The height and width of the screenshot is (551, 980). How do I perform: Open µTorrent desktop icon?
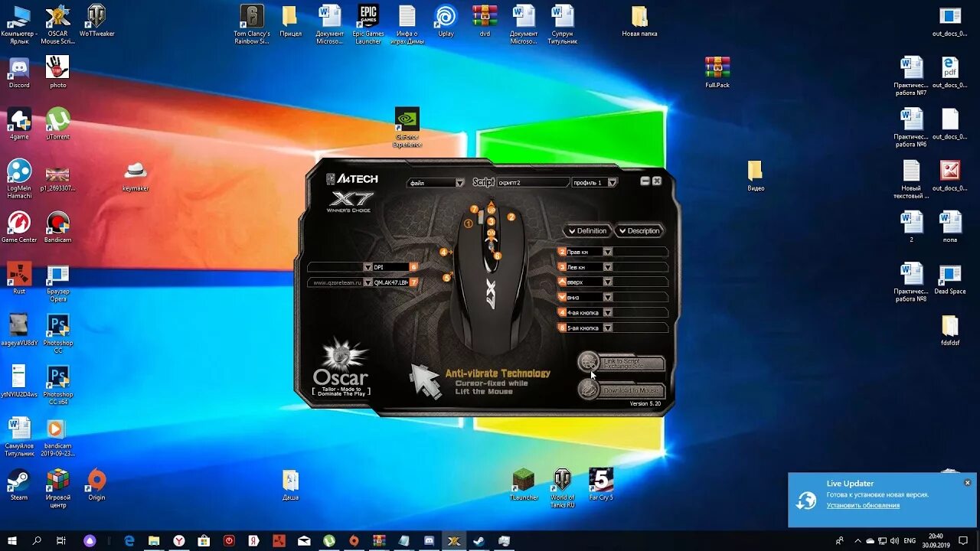[58, 124]
